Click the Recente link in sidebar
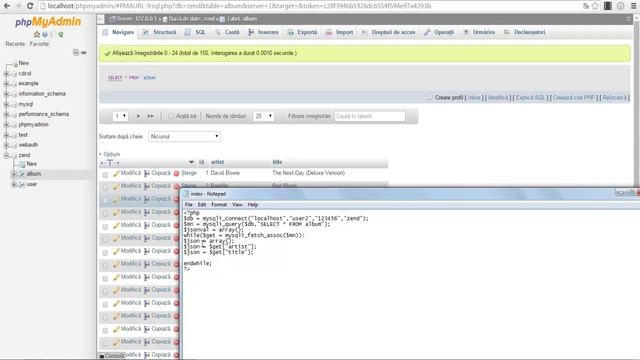Image resolution: width=640 pixels, height=360 pixels. pyautogui.click(x=15, y=44)
